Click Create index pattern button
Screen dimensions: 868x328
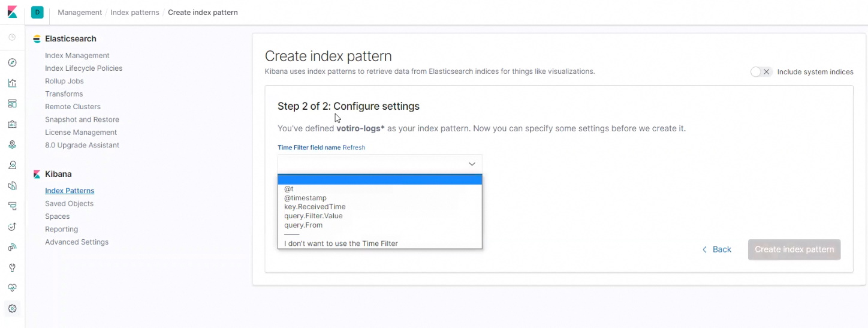[x=794, y=249]
